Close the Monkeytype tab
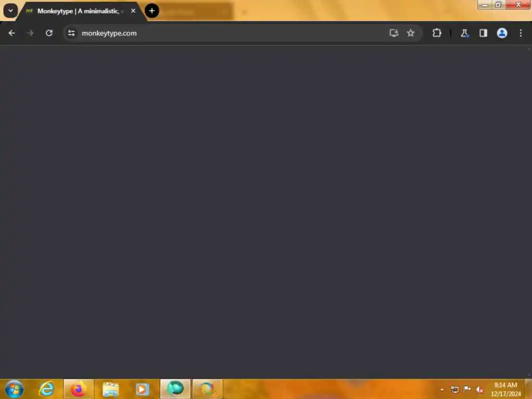 click(x=133, y=11)
